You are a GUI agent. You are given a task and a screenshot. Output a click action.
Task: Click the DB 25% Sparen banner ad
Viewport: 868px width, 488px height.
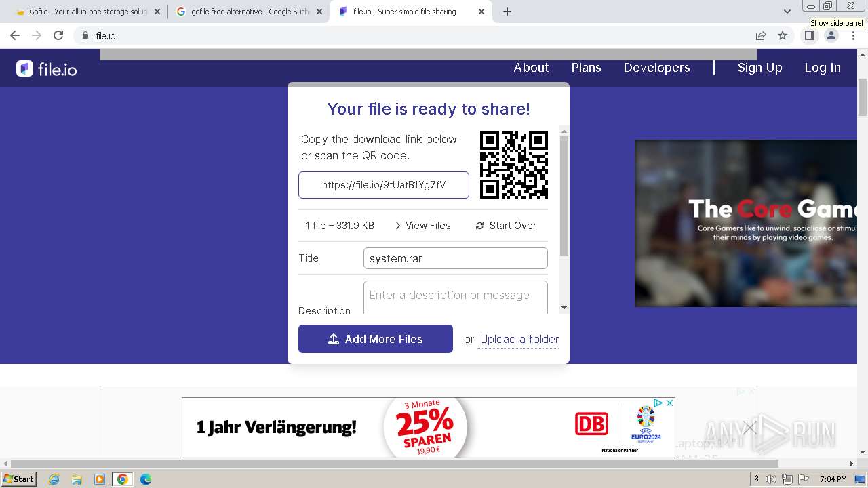(428, 428)
